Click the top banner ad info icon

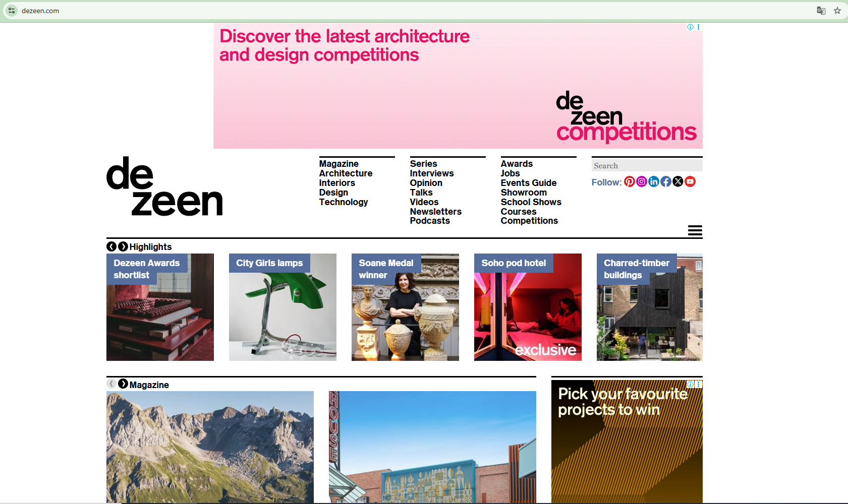click(690, 27)
